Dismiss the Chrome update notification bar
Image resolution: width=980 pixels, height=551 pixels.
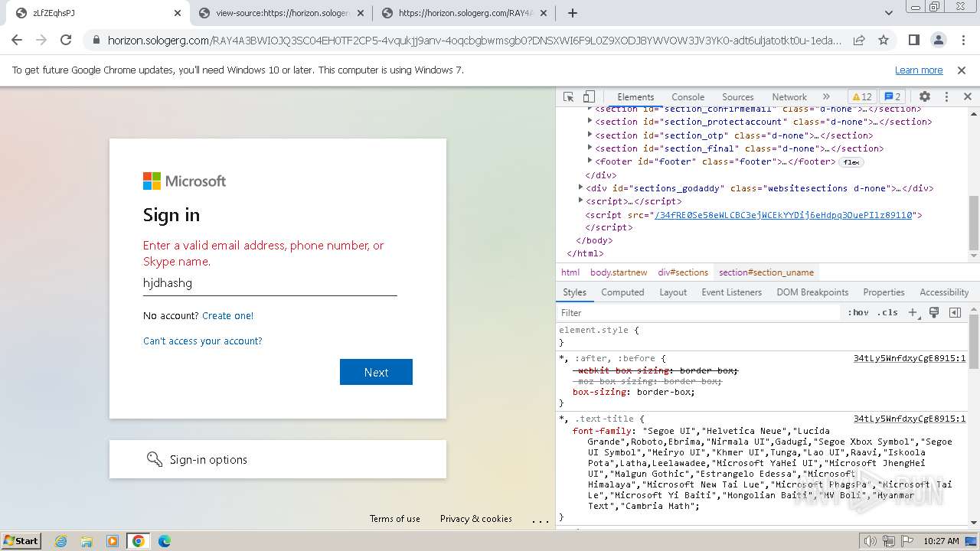(962, 70)
